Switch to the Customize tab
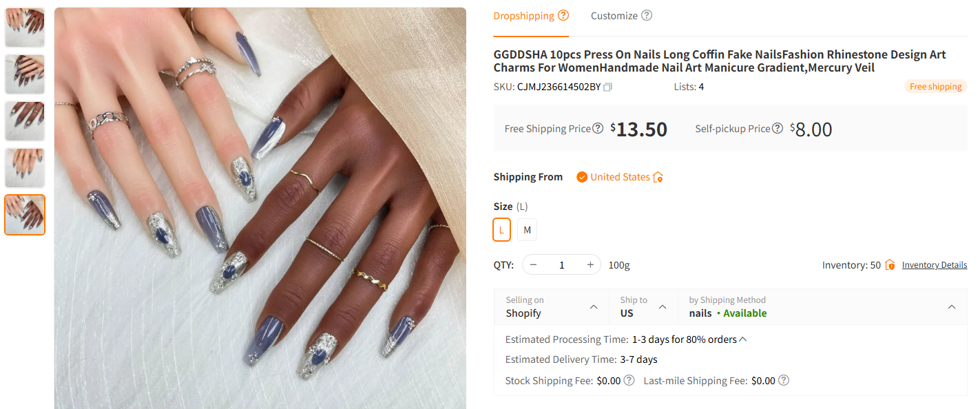The height and width of the screenshot is (409, 980). click(x=614, y=14)
